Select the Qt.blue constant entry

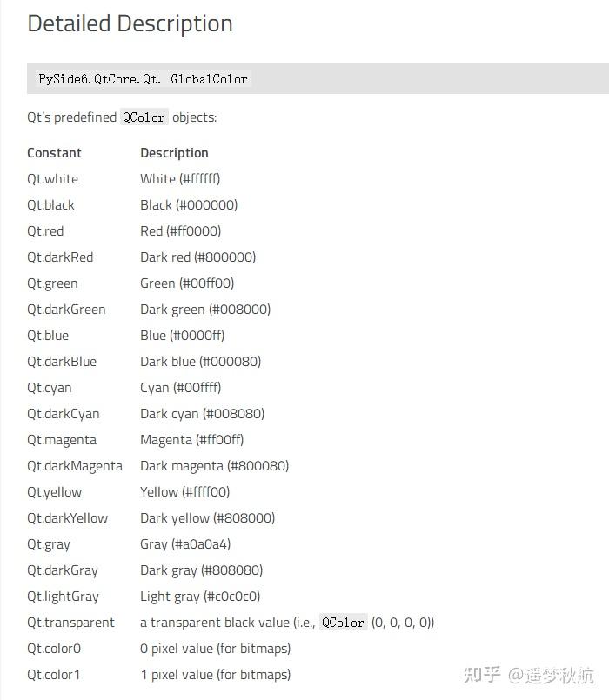click(48, 336)
